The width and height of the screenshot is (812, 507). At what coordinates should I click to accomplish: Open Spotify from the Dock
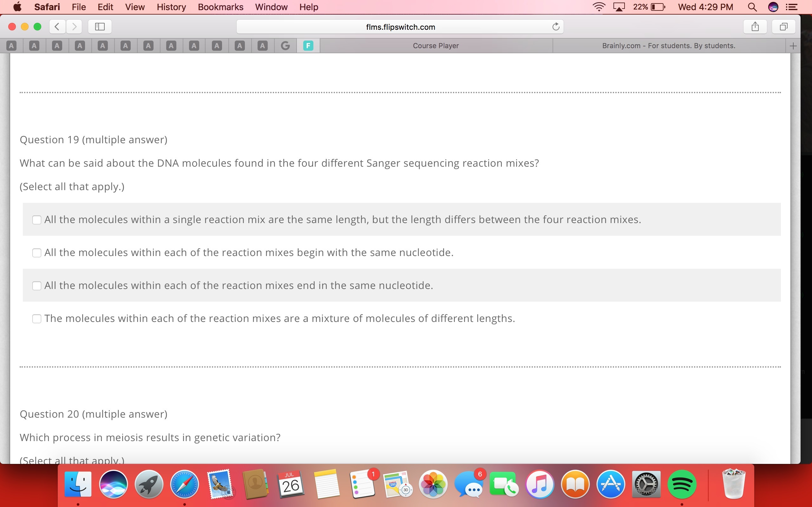[681, 485]
